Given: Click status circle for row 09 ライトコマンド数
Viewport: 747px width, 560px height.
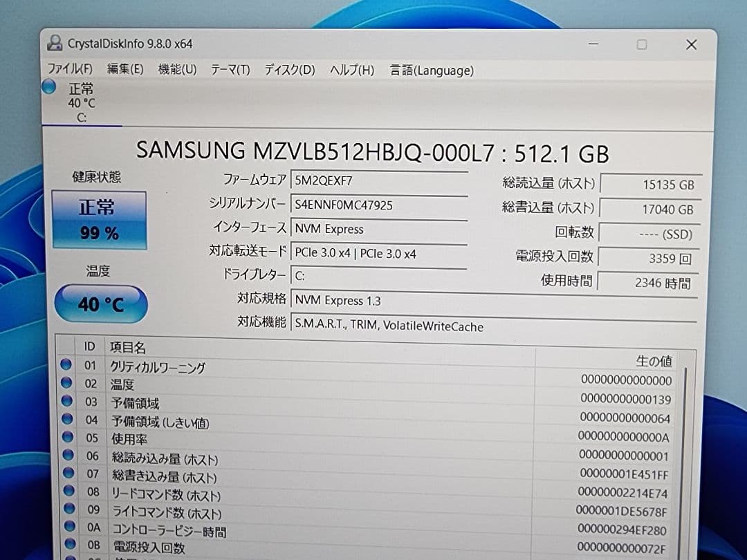Looking at the screenshot, I should tap(70, 509).
